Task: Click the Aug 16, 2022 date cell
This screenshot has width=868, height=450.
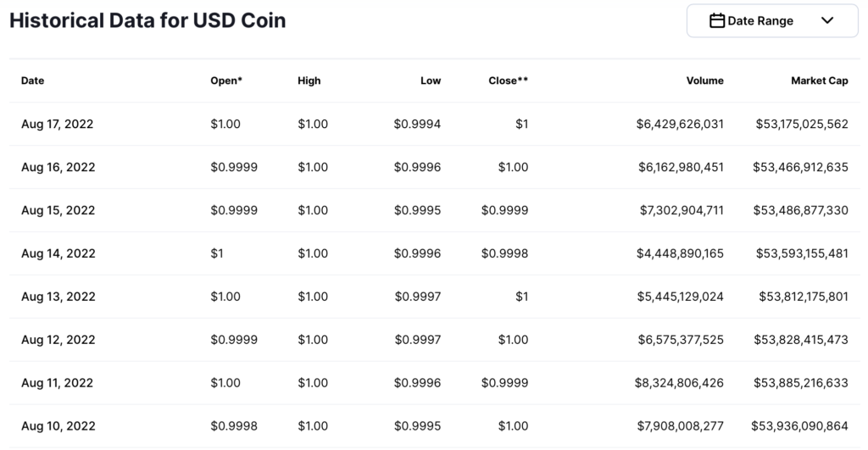Action: click(58, 167)
